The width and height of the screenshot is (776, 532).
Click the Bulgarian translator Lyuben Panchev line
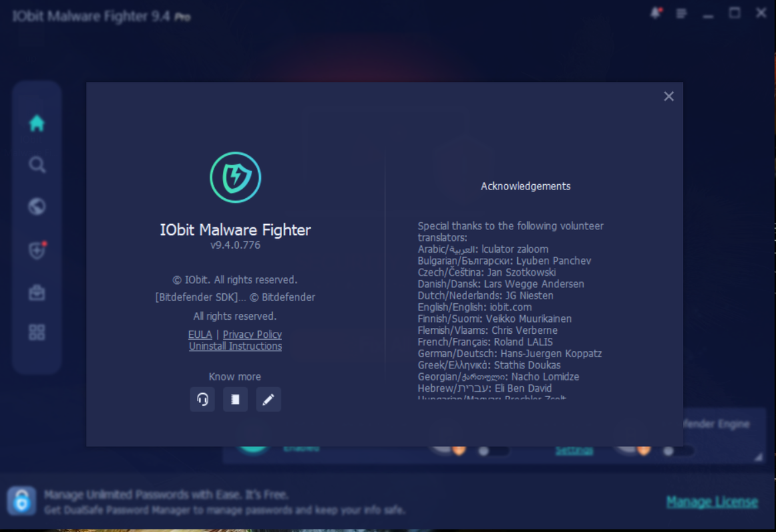click(504, 261)
